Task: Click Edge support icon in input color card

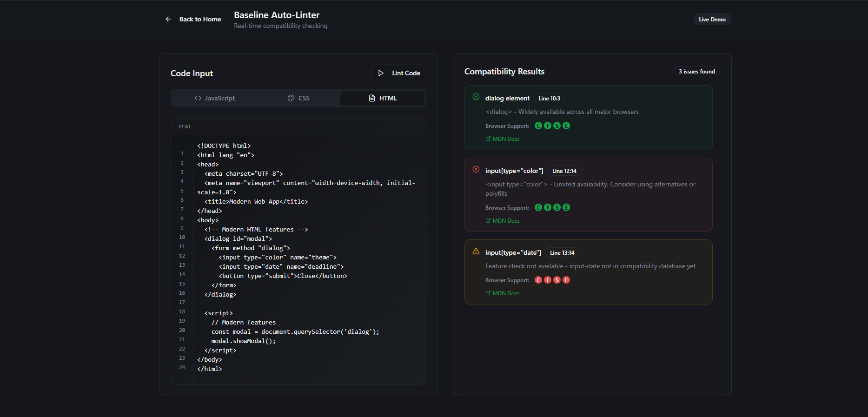Action: click(x=566, y=207)
